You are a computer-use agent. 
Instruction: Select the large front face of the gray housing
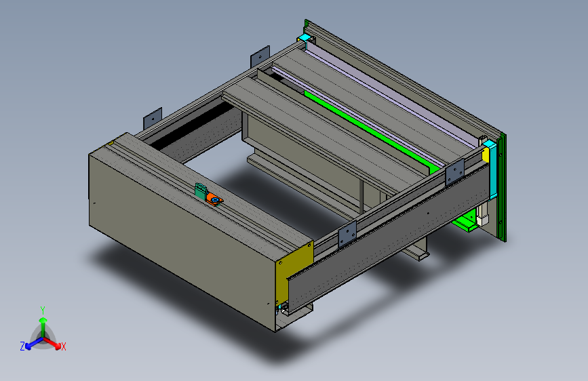tap(182, 242)
